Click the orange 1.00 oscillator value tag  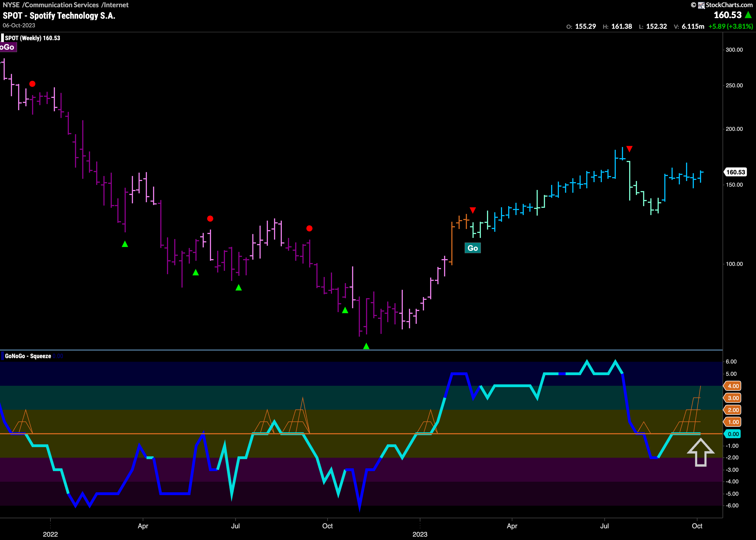click(733, 422)
